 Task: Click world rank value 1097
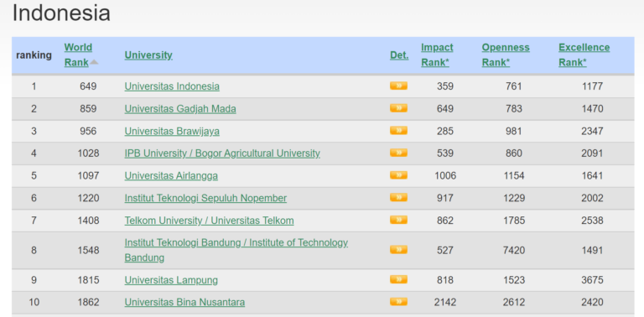(88, 176)
